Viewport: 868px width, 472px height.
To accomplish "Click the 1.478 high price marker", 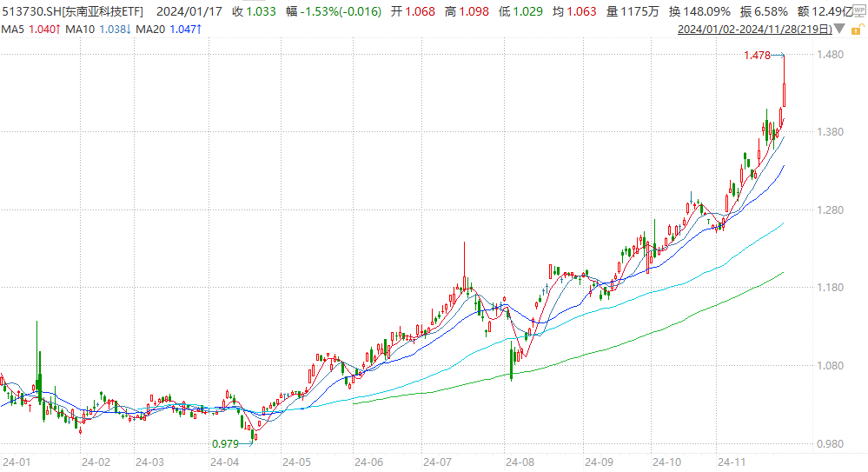I will tap(758, 56).
